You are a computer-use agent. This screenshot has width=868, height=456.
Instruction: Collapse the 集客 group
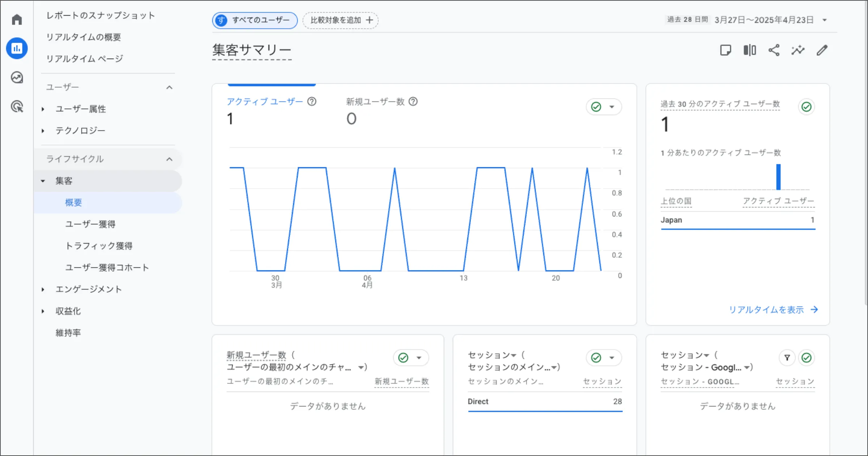pyautogui.click(x=43, y=181)
